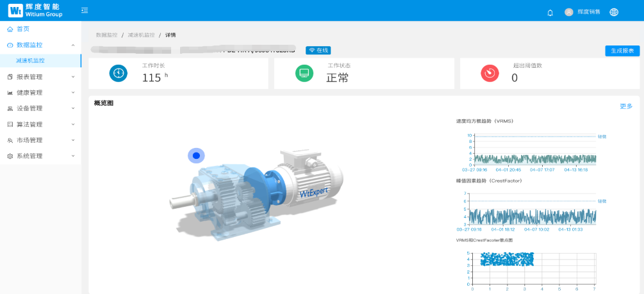The height and width of the screenshot is (294, 644).
Task: Click the 生成报表 button
Action: tap(622, 51)
